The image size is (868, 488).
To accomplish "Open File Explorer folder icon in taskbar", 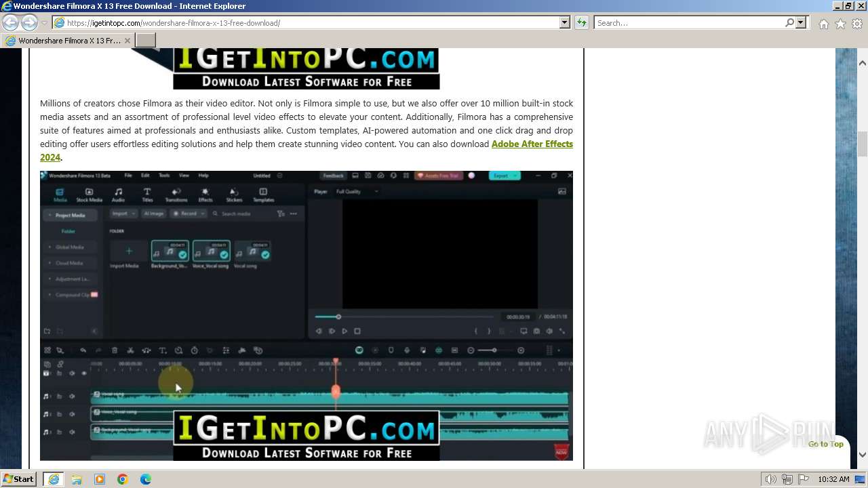I will tap(77, 479).
